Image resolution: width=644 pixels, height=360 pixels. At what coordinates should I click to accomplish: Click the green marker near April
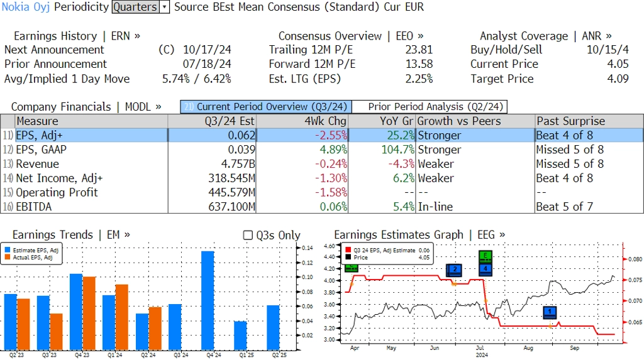pos(352,268)
